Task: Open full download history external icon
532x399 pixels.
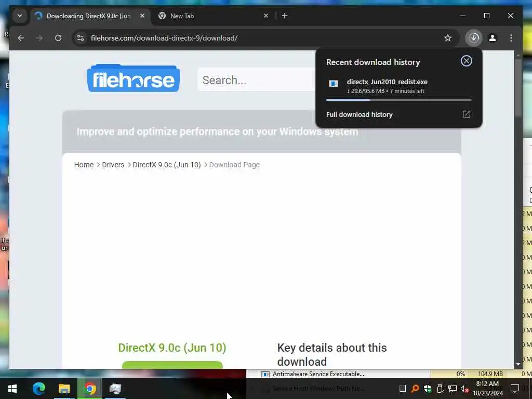Action: (x=467, y=114)
